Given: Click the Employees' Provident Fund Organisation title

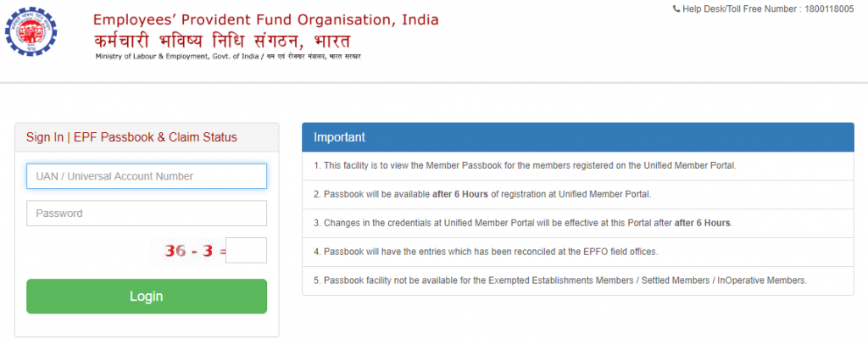Looking at the screenshot, I should (x=265, y=19).
